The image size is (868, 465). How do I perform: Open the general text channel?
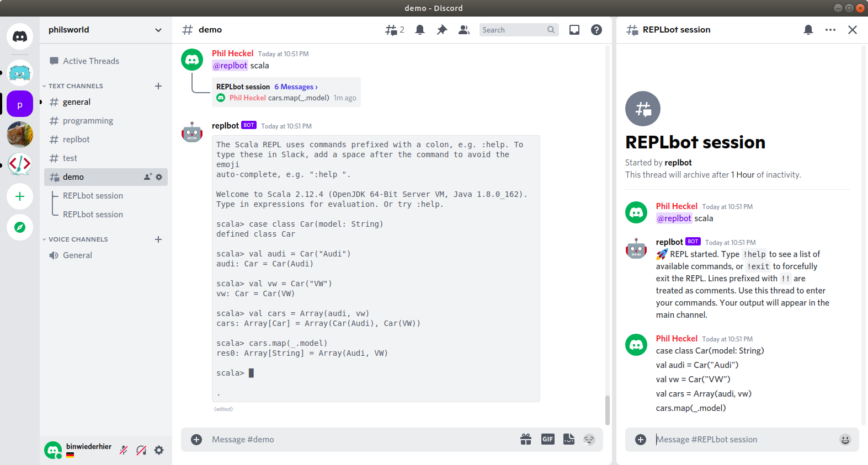click(106, 102)
